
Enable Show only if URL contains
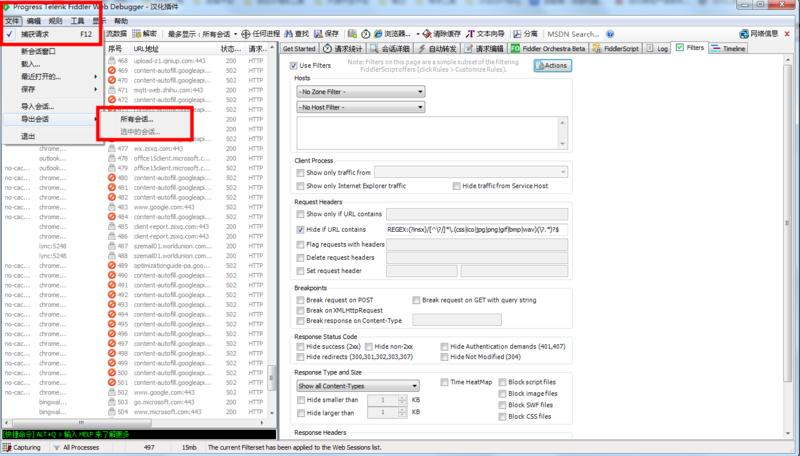pyautogui.click(x=301, y=214)
